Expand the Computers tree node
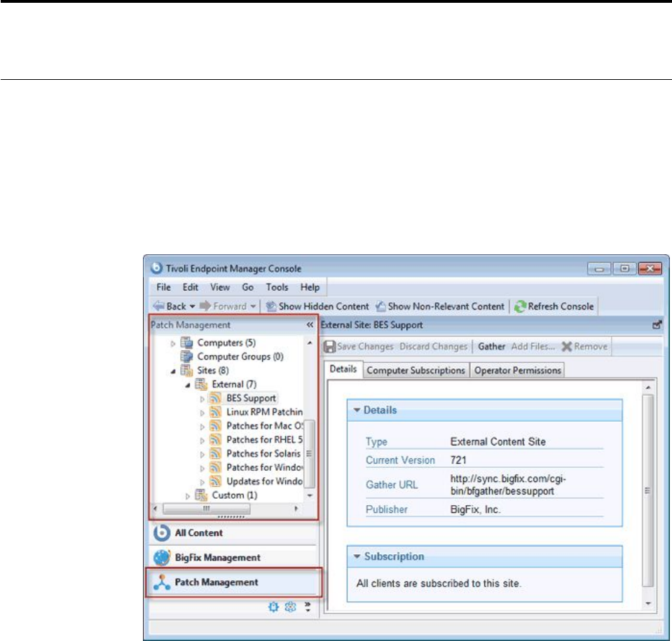This screenshot has width=672, height=641. pyautogui.click(x=172, y=343)
